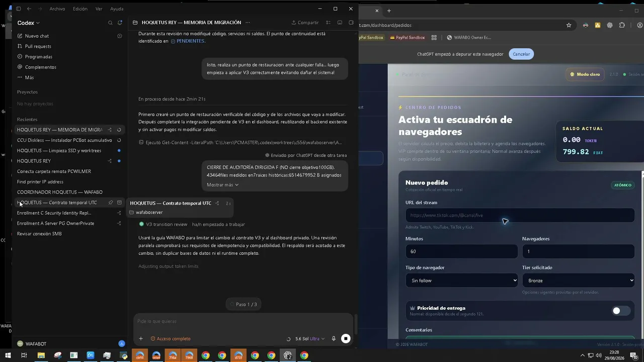Open the bookmarks grid apps icon in Chrome
644x362 pixels.
tap(434, 37)
